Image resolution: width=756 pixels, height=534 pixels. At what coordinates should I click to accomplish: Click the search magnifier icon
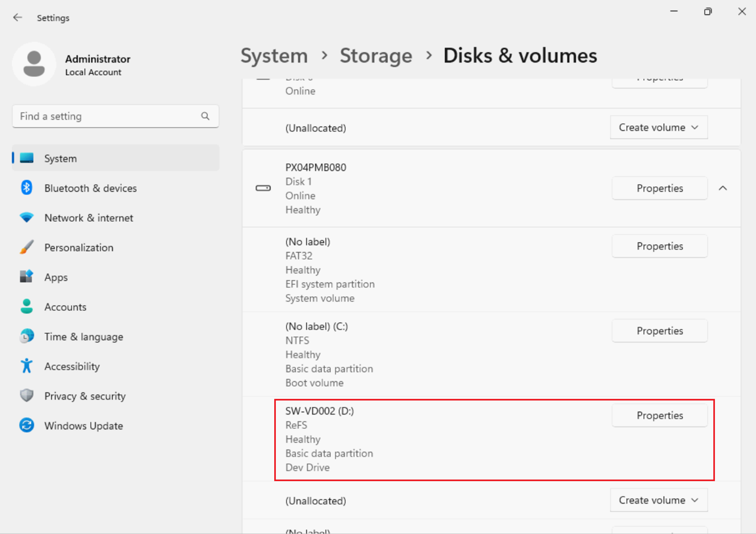coord(205,116)
